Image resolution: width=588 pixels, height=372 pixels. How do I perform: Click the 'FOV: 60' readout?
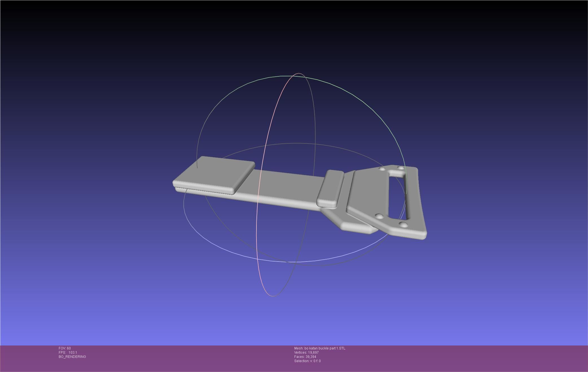click(65, 348)
